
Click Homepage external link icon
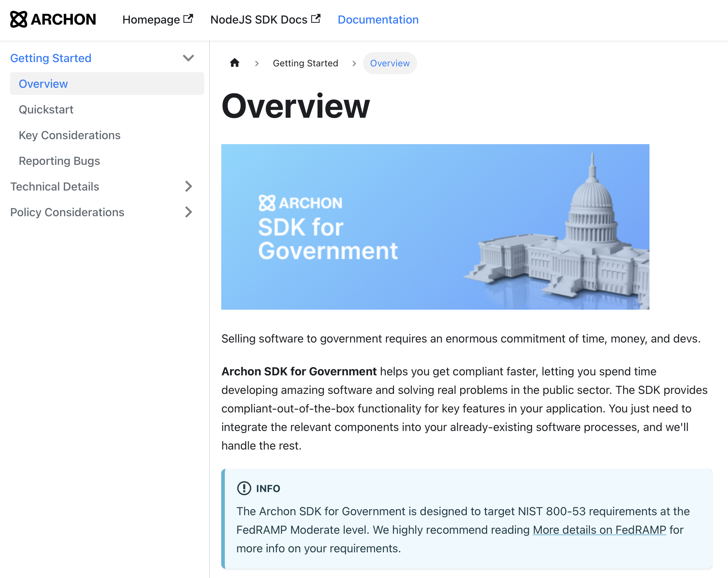(188, 19)
